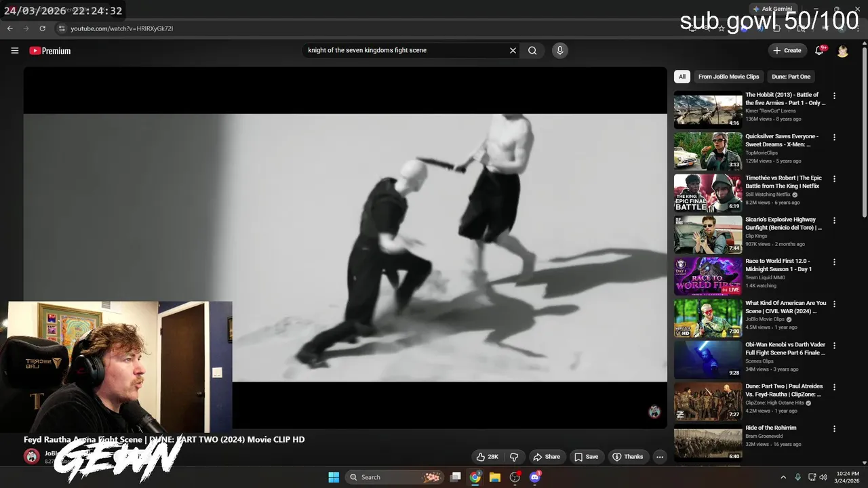Share the video

(x=547, y=457)
